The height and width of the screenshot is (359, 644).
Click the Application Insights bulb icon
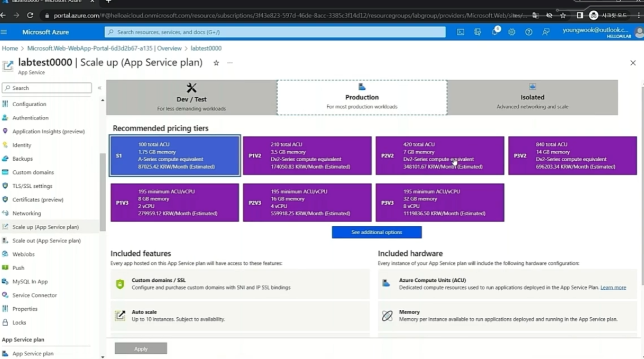[5, 131]
